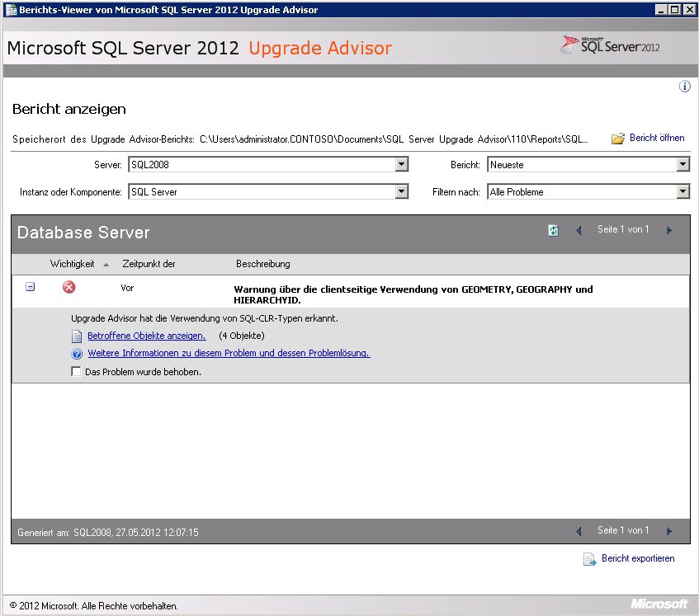Open the info tooltip in top right corner
The width and height of the screenshot is (699, 616).
pyautogui.click(x=684, y=86)
